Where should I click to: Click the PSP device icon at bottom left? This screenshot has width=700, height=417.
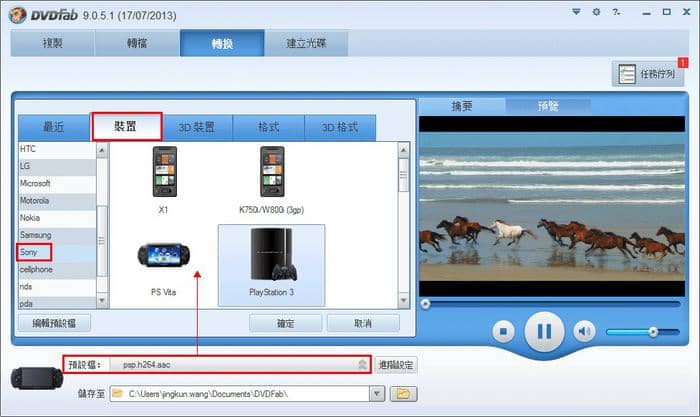coord(37,378)
